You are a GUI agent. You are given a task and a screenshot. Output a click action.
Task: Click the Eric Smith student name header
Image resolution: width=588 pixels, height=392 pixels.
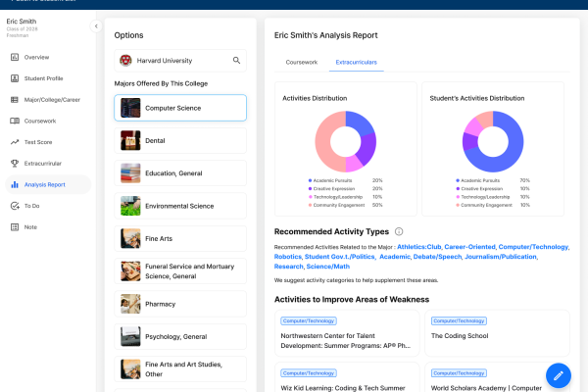22,22
